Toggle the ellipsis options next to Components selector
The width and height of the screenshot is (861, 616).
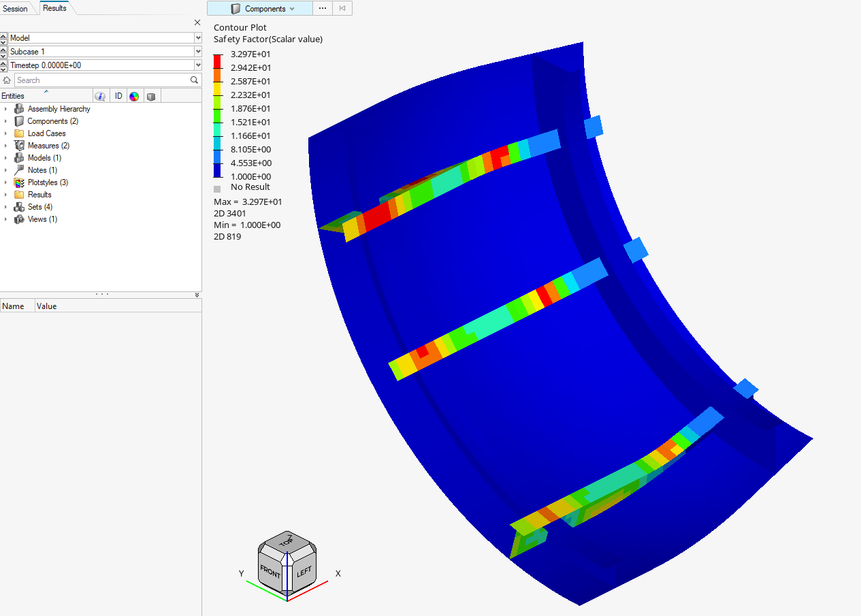click(322, 8)
